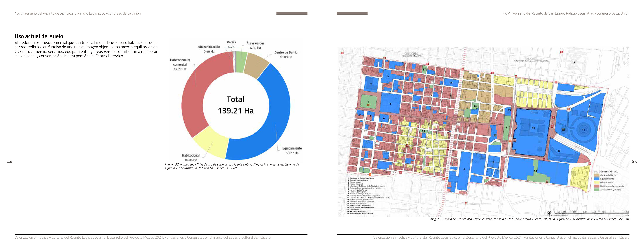Click the Habitacional yellow legend swatch
The width and height of the screenshot is (644, 249).
[597, 182]
